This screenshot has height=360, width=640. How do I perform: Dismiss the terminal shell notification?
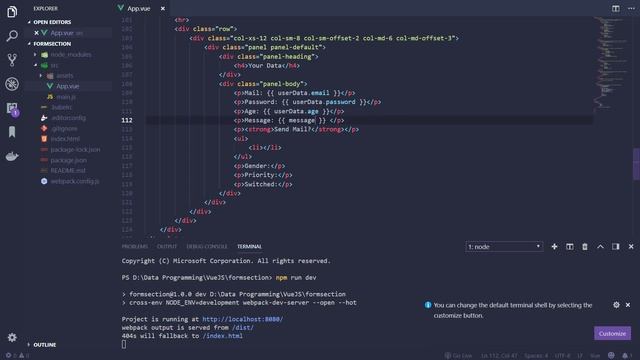pyautogui.click(x=628, y=305)
